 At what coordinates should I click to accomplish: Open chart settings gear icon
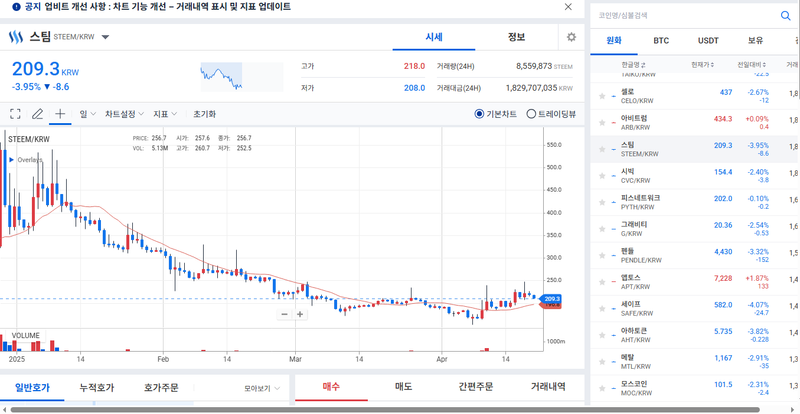(x=571, y=37)
